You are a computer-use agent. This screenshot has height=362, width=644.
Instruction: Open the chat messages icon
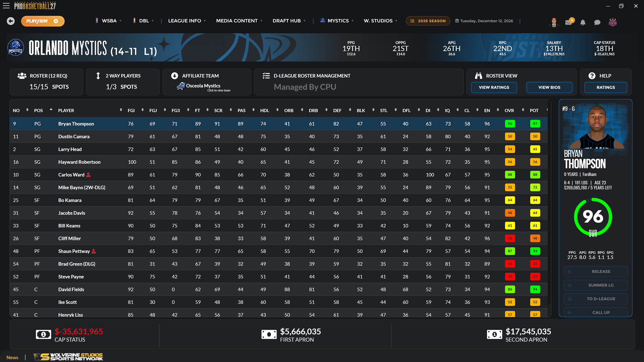pos(597,22)
